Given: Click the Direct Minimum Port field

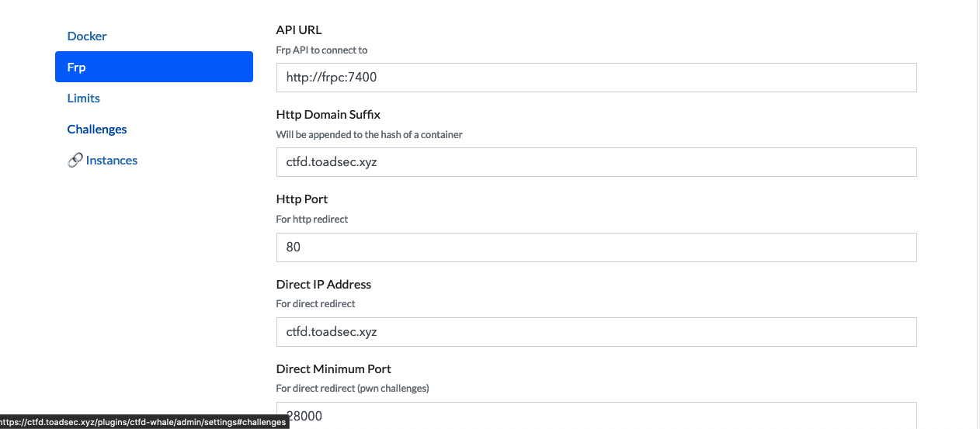Looking at the screenshot, I should [x=596, y=415].
